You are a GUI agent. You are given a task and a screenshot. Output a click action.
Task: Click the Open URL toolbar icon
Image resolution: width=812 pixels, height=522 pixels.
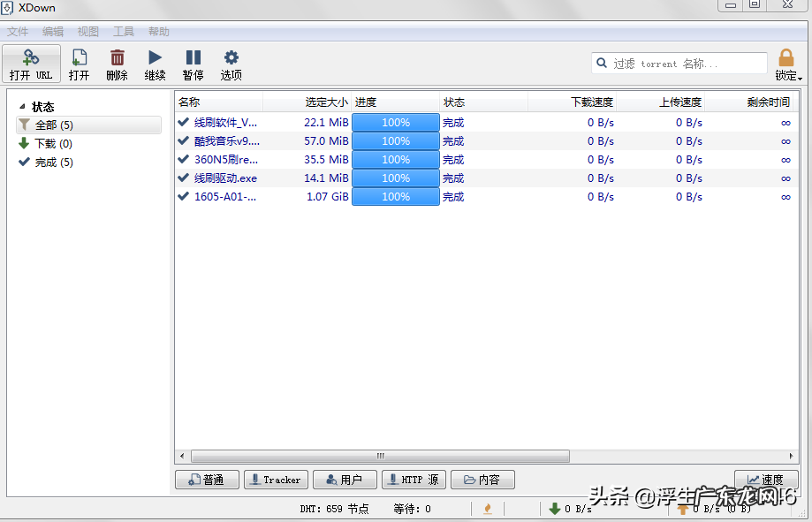[31, 57]
